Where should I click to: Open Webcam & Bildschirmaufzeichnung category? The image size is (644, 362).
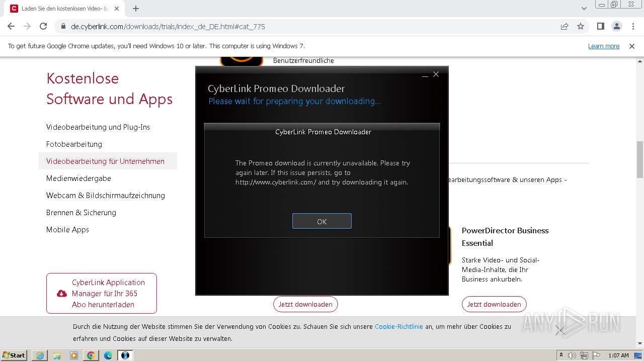tap(106, 196)
